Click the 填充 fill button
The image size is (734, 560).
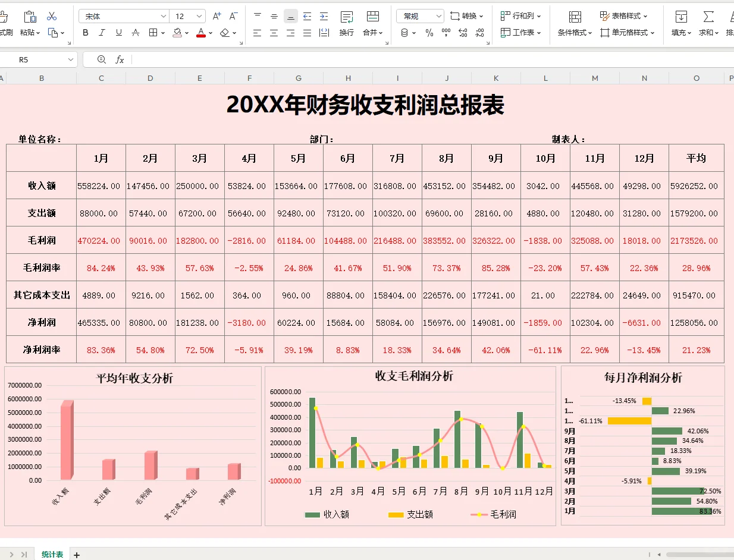click(681, 24)
